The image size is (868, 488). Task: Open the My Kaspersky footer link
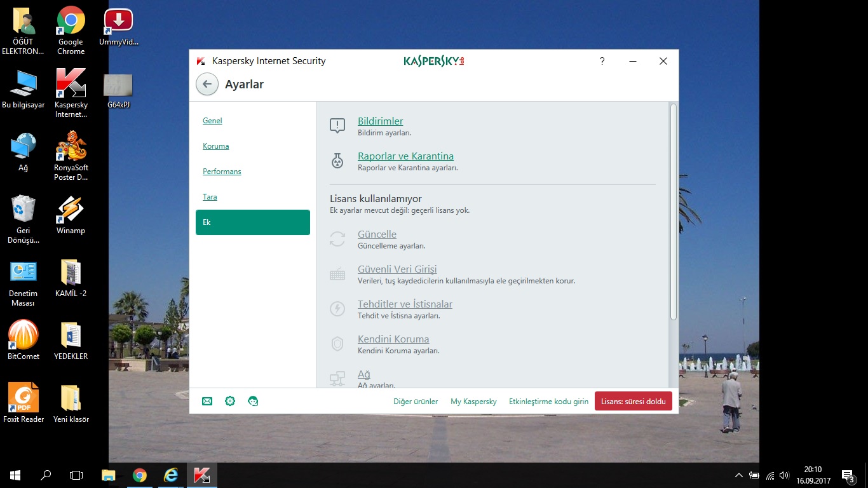coord(473,402)
